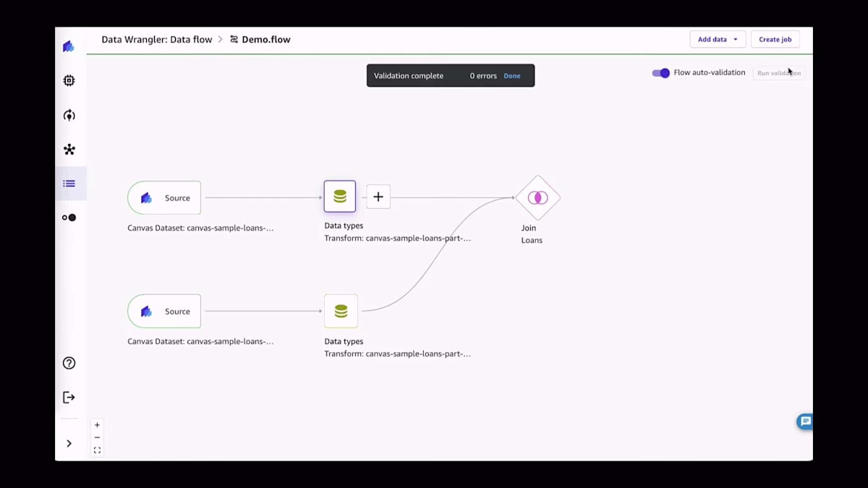This screenshot has width=868, height=488.
Task: Open the models network sidebar icon
Action: point(69,149)
